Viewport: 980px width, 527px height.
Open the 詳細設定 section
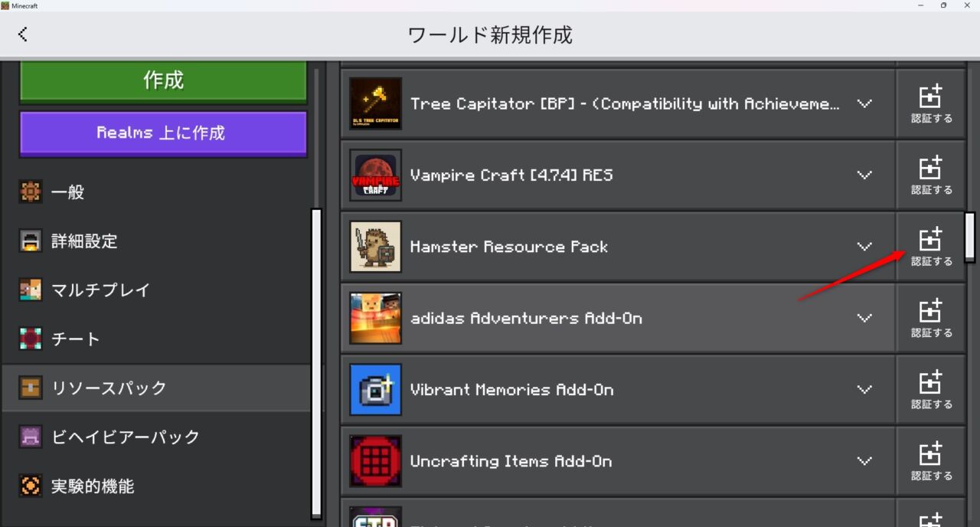pyautogui.click(x=156, y=241)
